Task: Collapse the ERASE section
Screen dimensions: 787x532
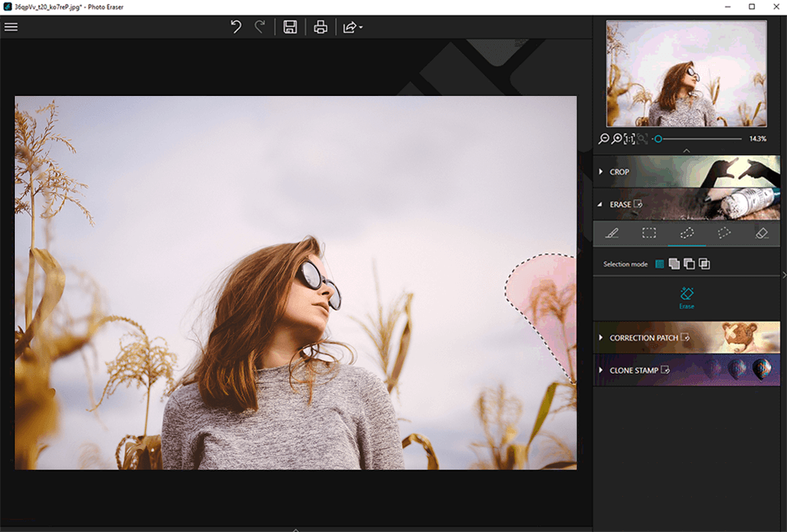Action: pos(619,204)
